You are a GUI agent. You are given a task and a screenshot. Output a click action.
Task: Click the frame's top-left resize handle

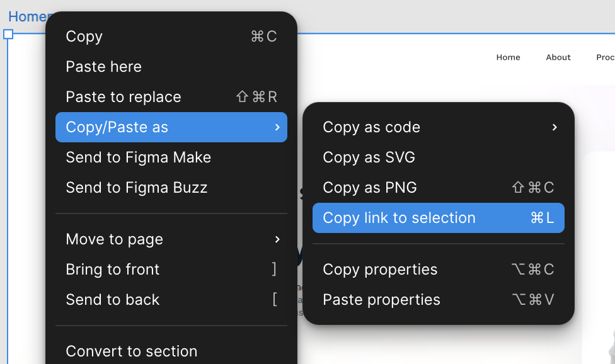point(8,34)
